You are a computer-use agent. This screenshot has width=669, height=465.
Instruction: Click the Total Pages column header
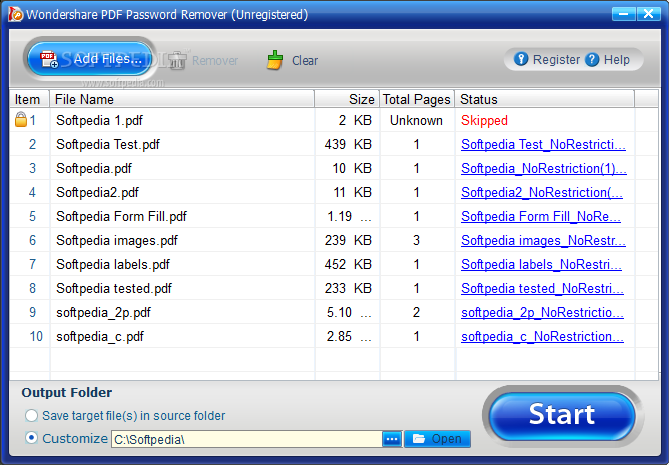[417, 99]
